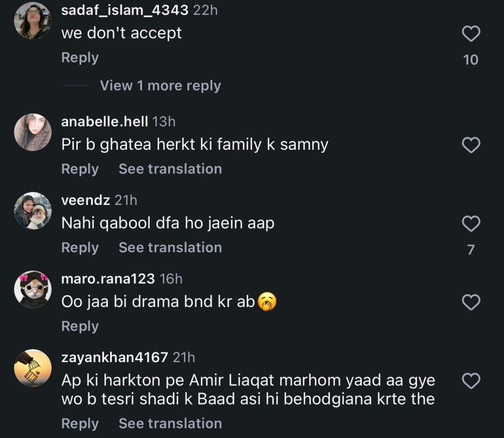Viewport: 504px width, 438px height.
Task: Open anabelle.hell's profile picture
Action: pyautogui.click(x=33, y=132)
